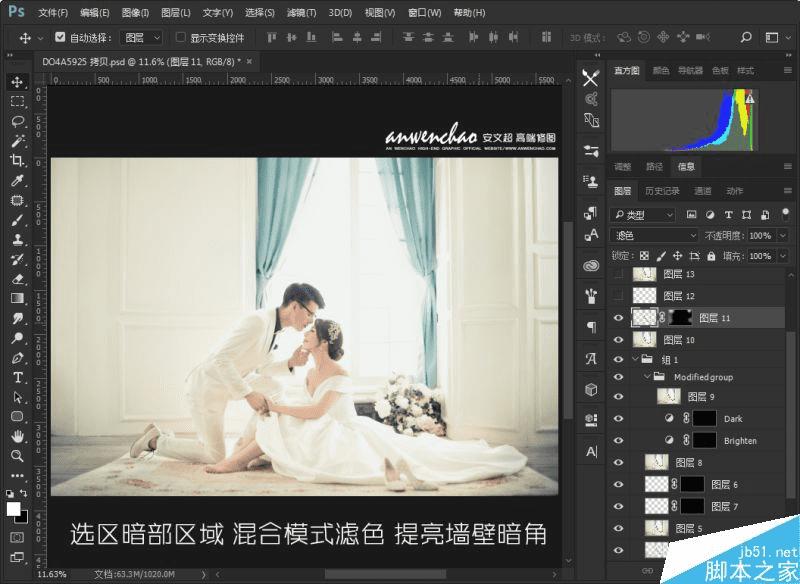This screenshot has width=800, height=584.
Task: Open the 滤镜(T) menu
Action: pyautogui.click(x=302, y=13)
